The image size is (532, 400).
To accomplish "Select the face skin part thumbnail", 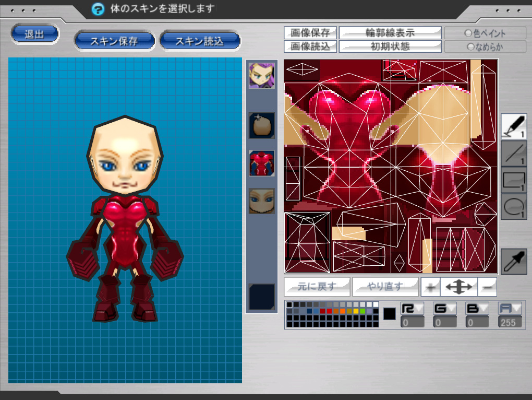I will click(262, 201).
